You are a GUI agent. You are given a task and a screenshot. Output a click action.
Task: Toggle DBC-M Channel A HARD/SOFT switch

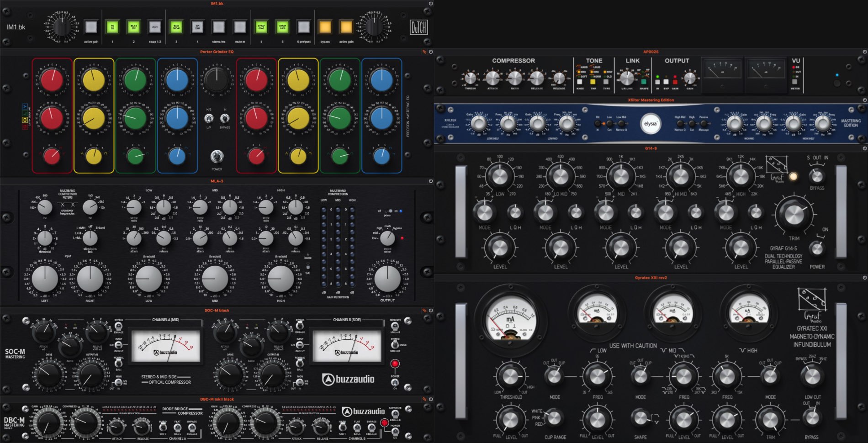163,428
